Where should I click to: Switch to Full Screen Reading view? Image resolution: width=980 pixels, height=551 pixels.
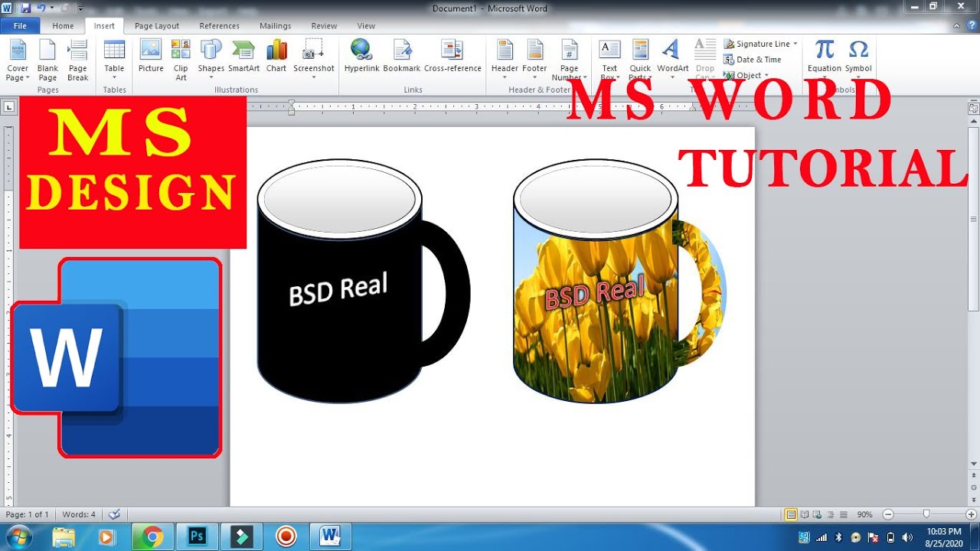[x=805, y=514]
